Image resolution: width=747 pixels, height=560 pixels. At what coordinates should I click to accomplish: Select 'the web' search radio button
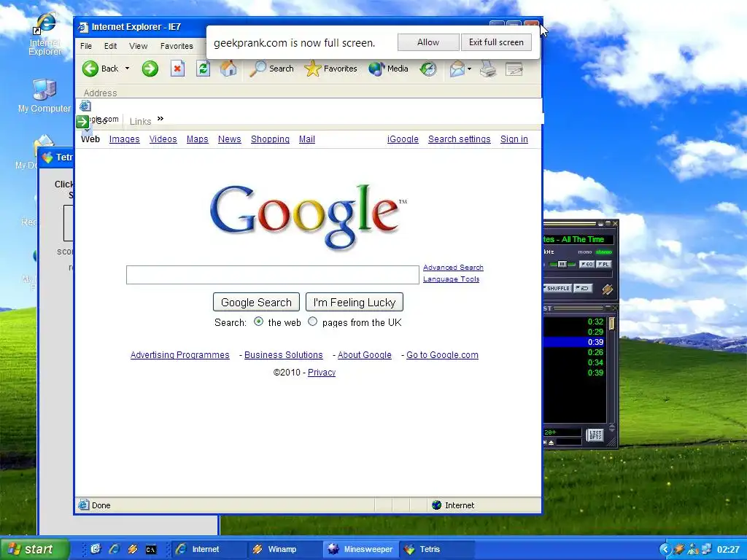[259, 322]
